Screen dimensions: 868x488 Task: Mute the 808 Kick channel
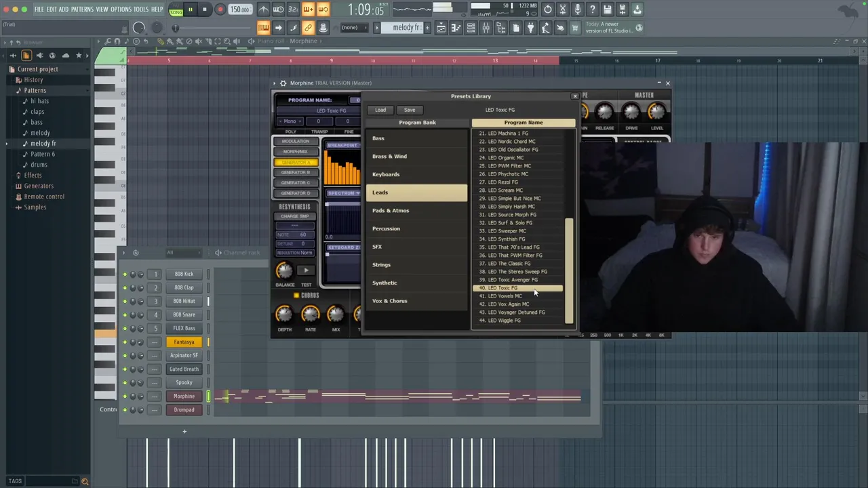pos(125,274)
